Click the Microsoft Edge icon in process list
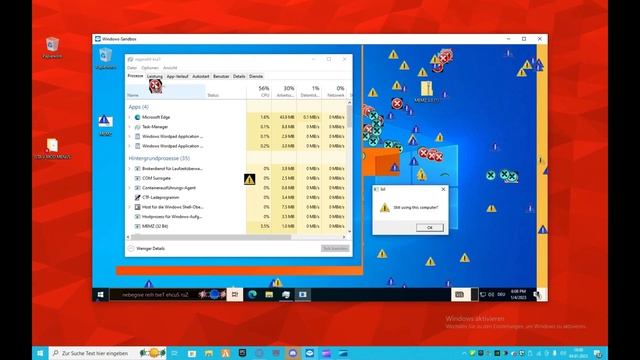Screen dimensions: 640x360 click(138, 117)
